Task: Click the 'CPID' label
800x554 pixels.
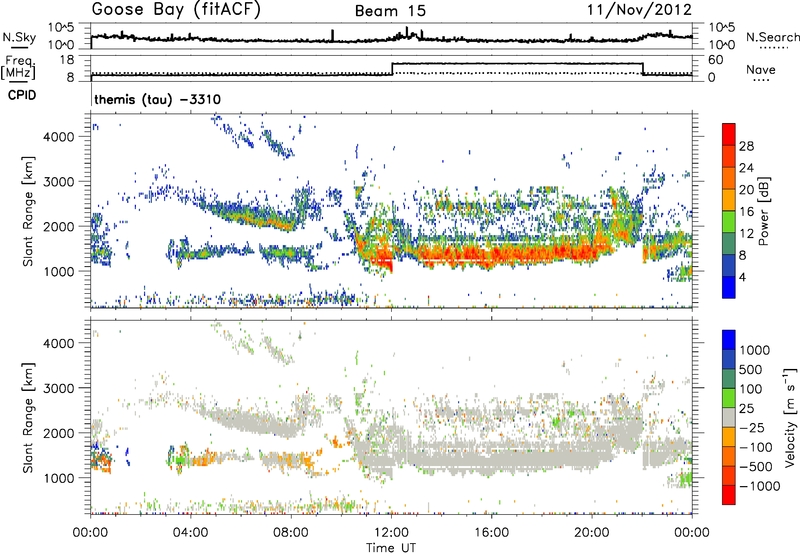Action: point(22,95)
